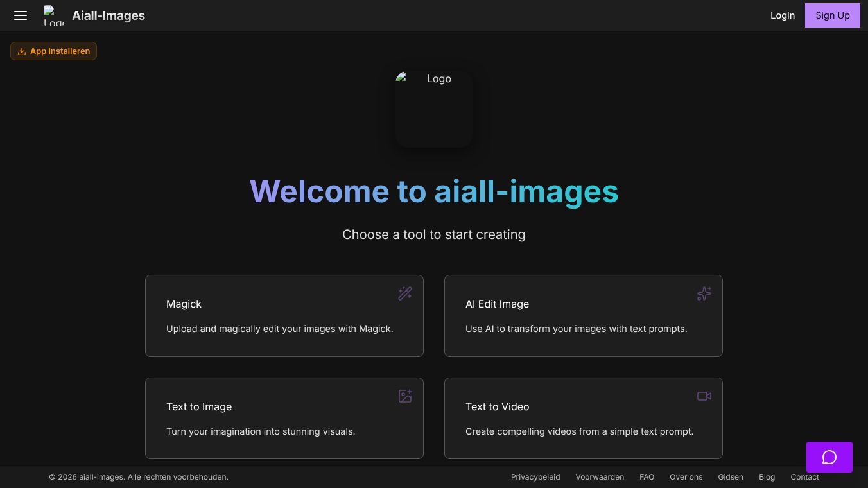
Task: Open the FAQ page from the footer
Action: (x=647, y=477)
